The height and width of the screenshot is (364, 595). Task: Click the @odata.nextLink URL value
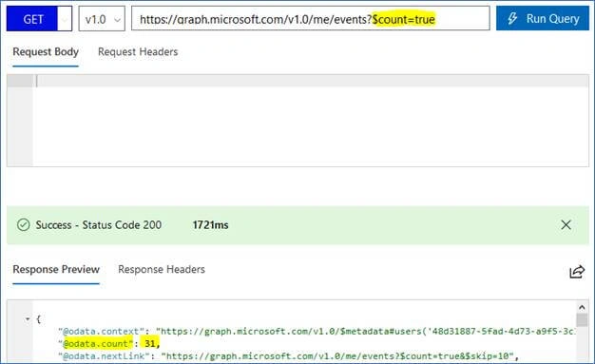(337, 356)
